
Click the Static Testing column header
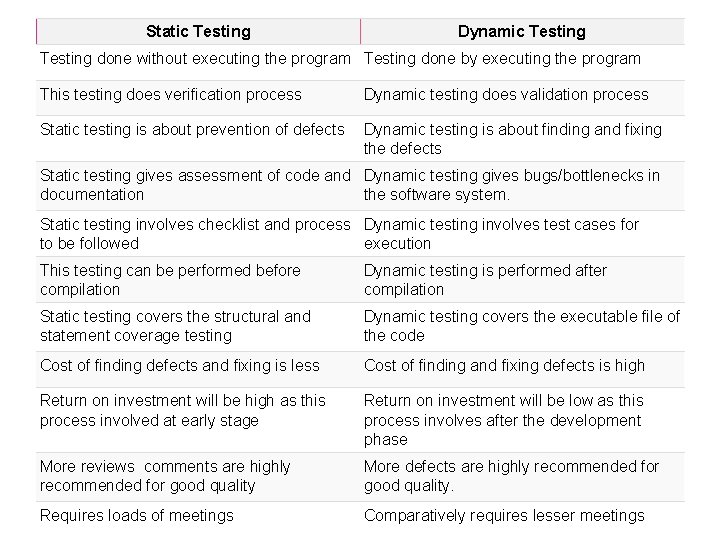(x=198, y=31)
